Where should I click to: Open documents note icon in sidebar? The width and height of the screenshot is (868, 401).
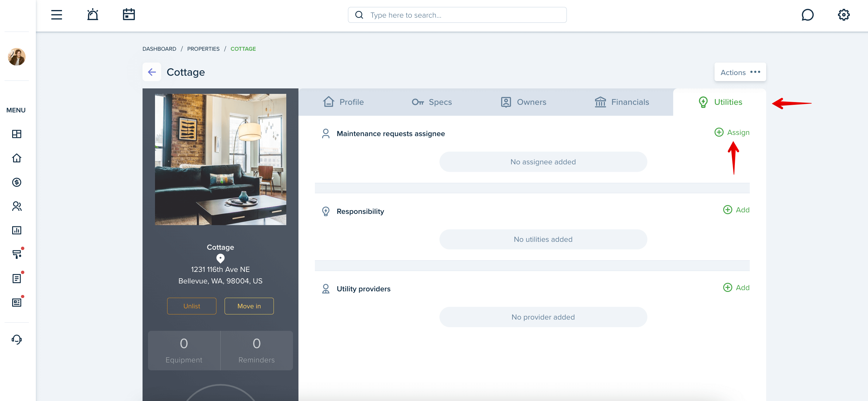pyautogui.click(x=16, y=279)
